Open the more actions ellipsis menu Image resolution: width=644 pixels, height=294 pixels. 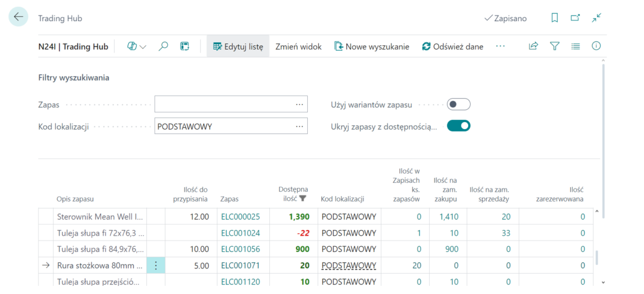click(500, 46)
